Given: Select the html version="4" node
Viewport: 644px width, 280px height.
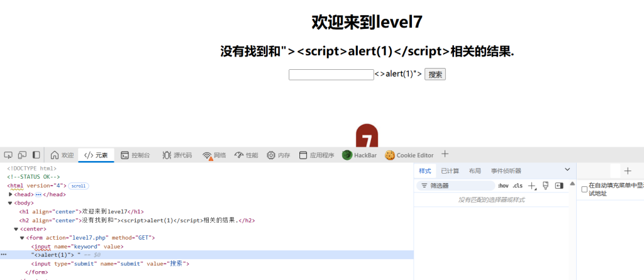Looking at the screenshot, I should tap(36, 186).
